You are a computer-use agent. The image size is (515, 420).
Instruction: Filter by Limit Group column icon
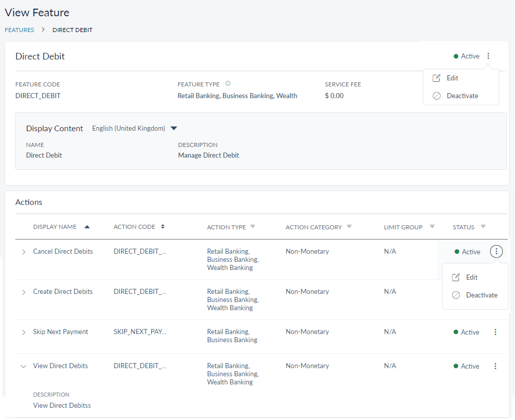tap(432, 227)
